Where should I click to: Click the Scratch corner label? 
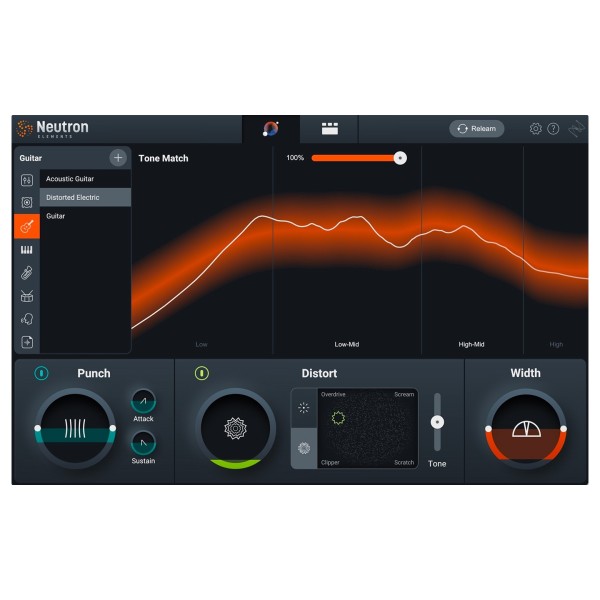[404, 462]
